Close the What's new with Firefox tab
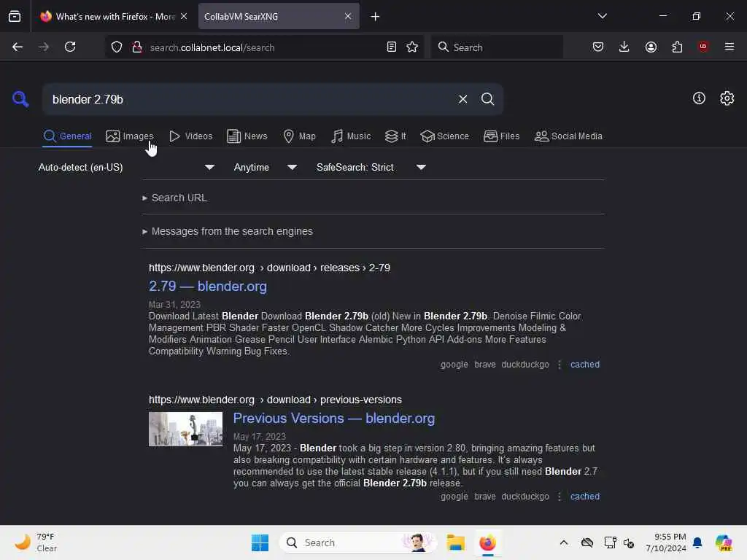Screen dimensions: 747x560 click(x=184, y=16)
